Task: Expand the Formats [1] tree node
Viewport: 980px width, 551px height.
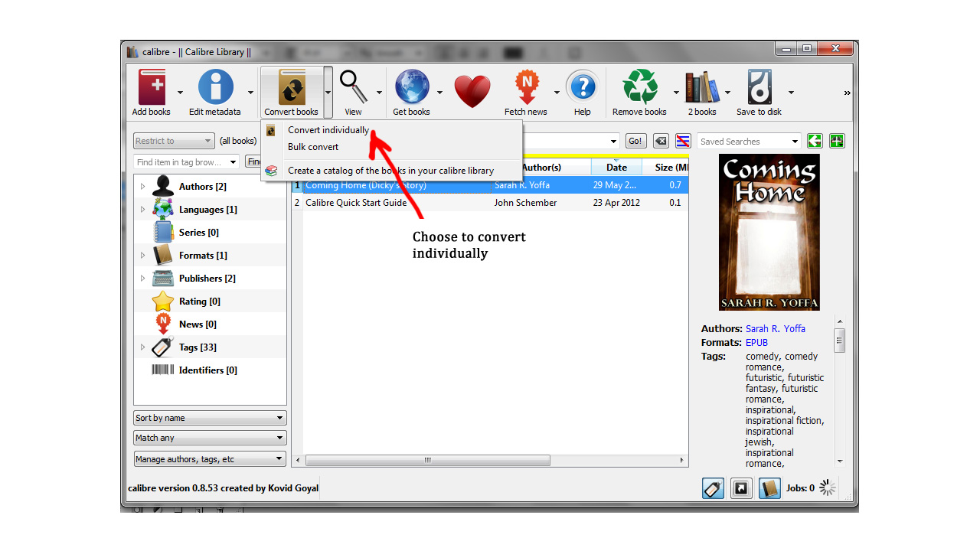Action: [142, 256]
